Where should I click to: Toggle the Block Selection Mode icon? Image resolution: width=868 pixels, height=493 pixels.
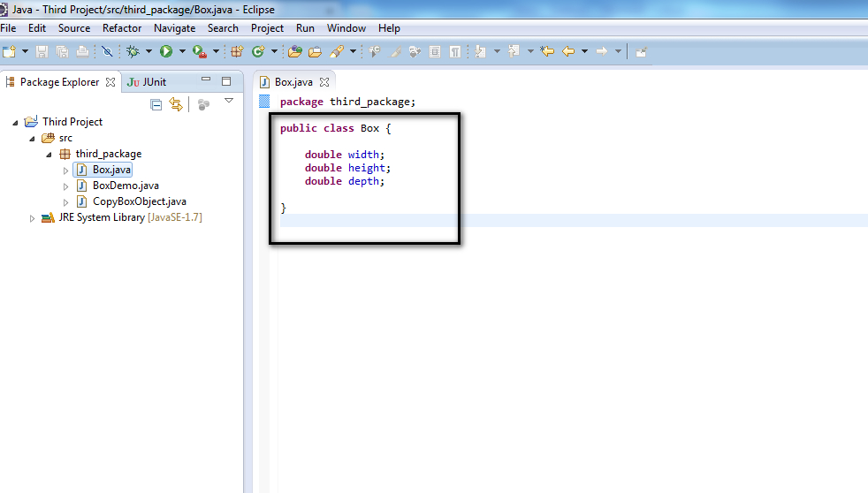point(435,51)
